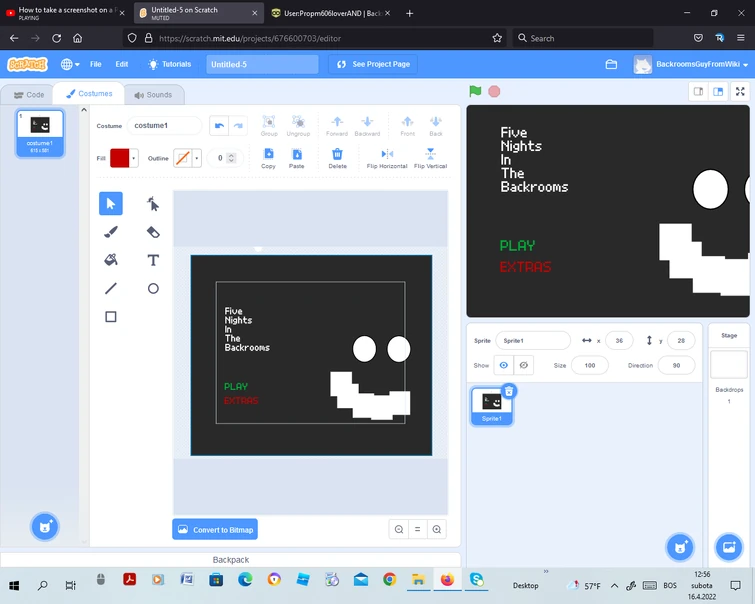Screen dimensions: 755x604
Task: Enter full screen stage mode
Action: tap(740, 92)
